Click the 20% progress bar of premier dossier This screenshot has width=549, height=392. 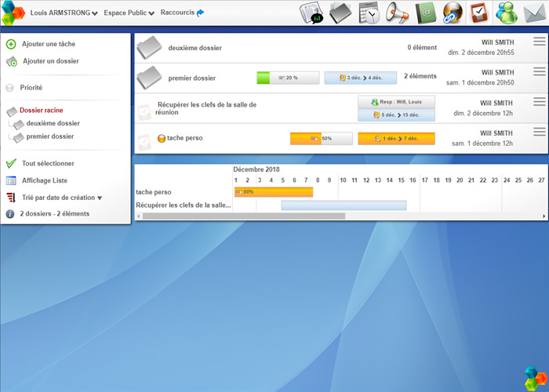(288, 78)
